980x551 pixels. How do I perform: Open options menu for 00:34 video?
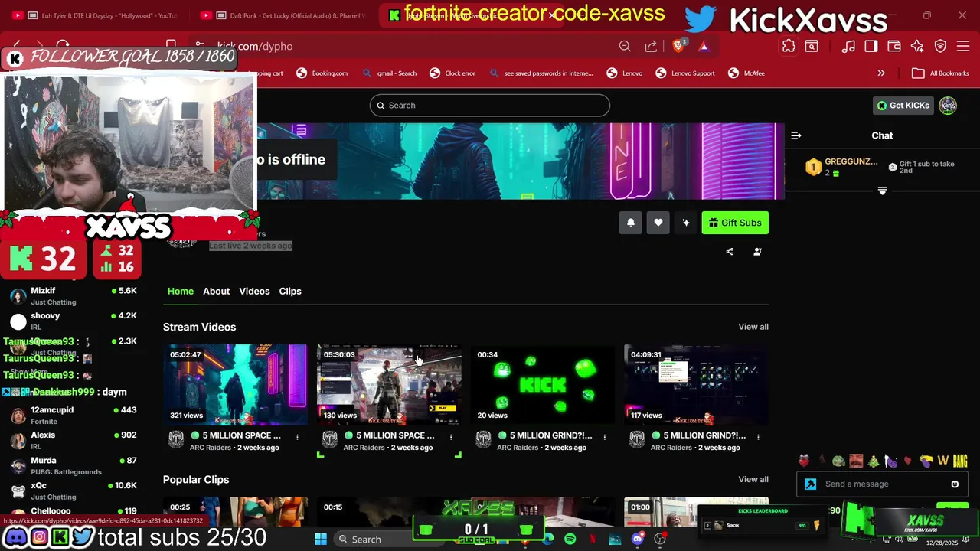[604, 437]
